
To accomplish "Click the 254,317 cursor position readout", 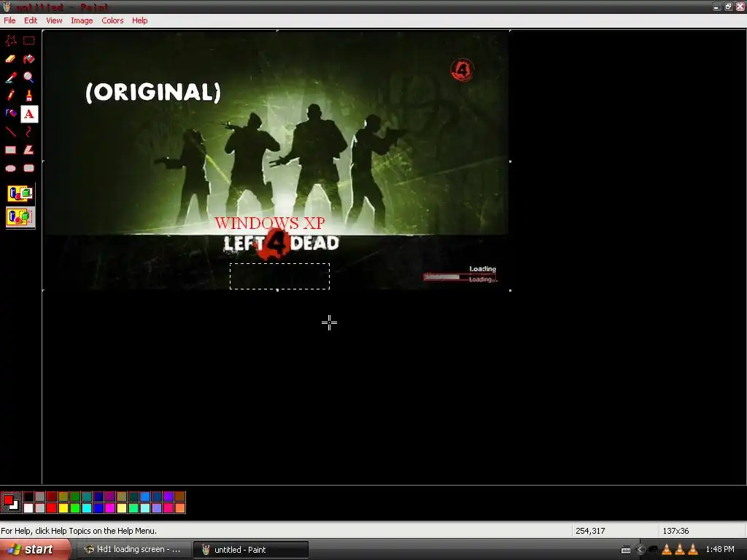I will point(590,531).
